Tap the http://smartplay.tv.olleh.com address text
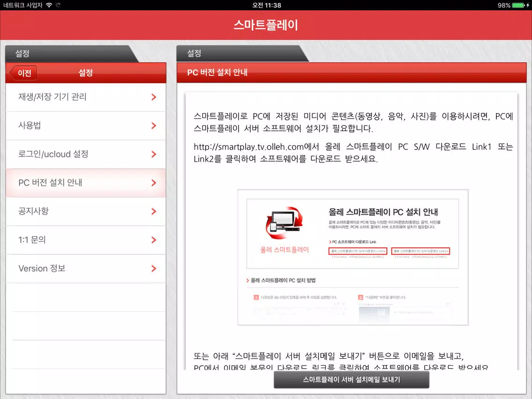 (248, 147)
